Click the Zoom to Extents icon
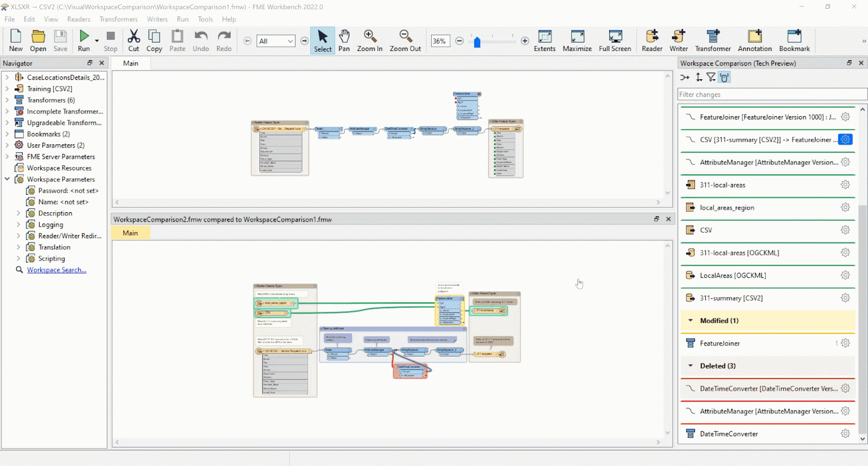The height and width of the screenshot is (466, 868). pyautogui.click(x=544, y=36)
